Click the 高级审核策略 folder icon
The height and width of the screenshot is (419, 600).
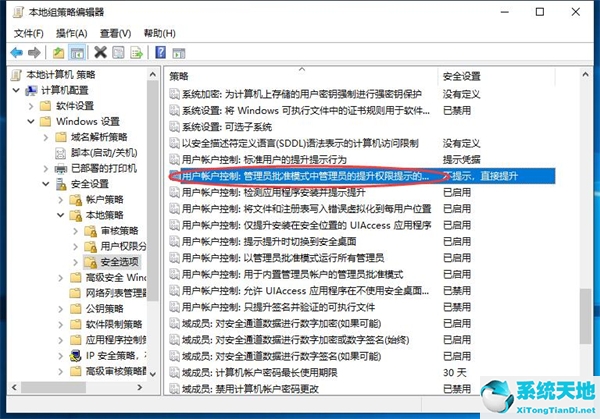pos(76,371)
